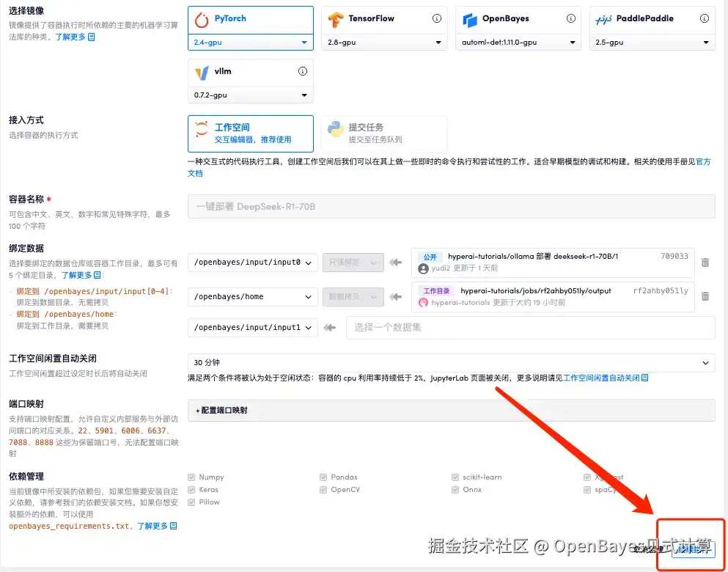This screenshot has width=728, height=572.
Task: Click the purple 工作目录 tag label
Action: (436, 290)
